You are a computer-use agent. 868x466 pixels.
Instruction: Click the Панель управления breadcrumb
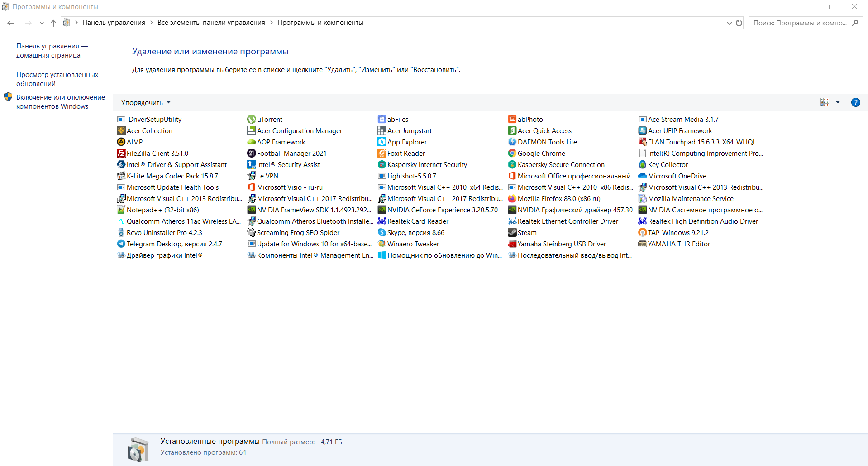pos(114,23)
